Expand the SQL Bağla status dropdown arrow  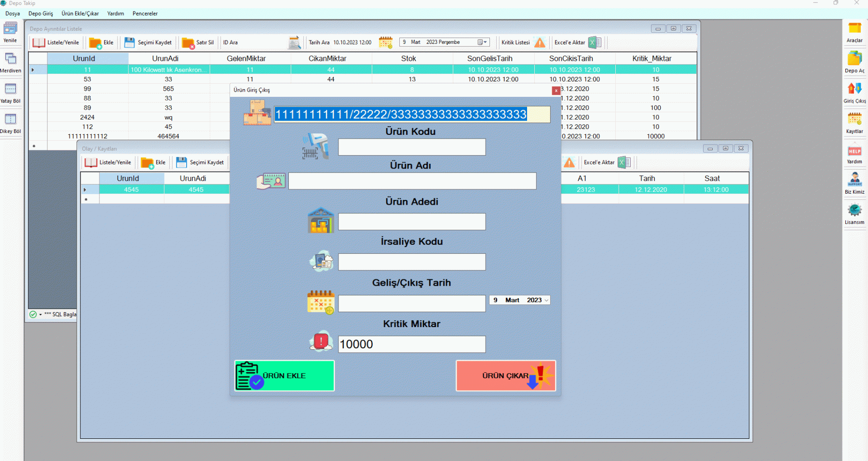[x=41, y=315]
